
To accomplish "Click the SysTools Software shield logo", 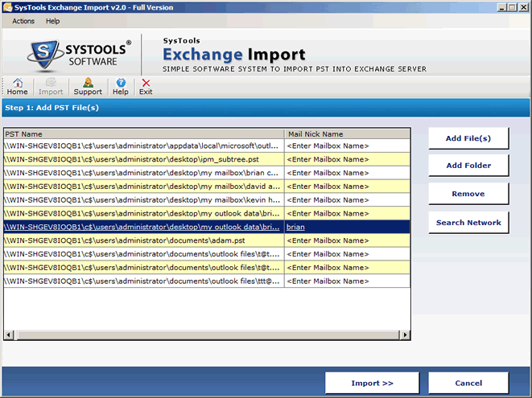I will pyautogui.click(x=45, y=55).
